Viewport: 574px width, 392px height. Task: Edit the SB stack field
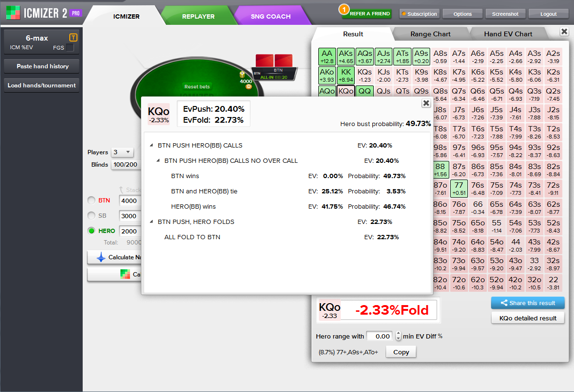click(x=130, y=216)
